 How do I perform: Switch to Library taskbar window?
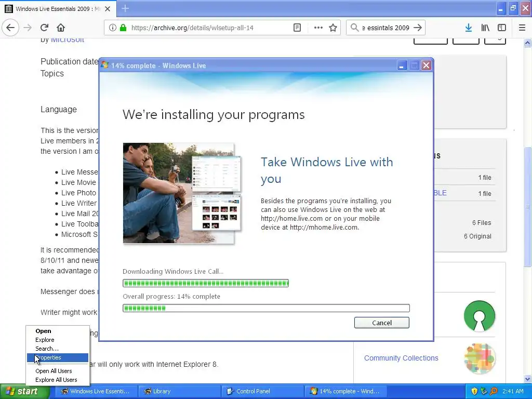179,391
